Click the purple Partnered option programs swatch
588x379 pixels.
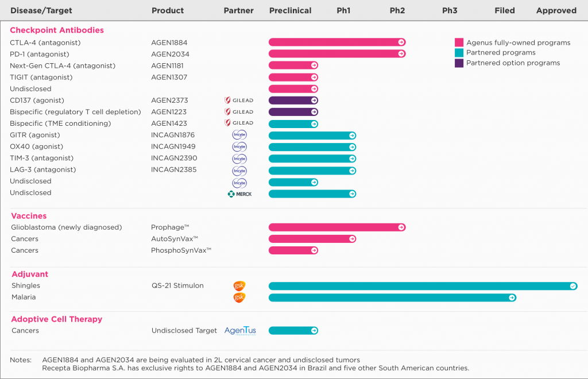click(x=459, y=63)
